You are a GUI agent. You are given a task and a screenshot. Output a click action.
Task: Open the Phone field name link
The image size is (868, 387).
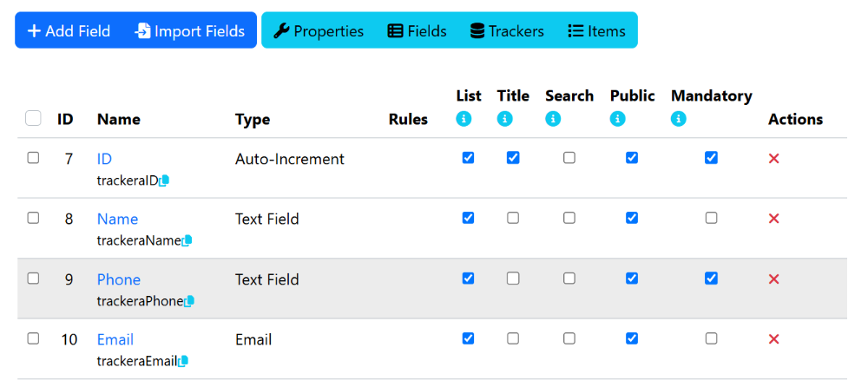coord(119,279)
